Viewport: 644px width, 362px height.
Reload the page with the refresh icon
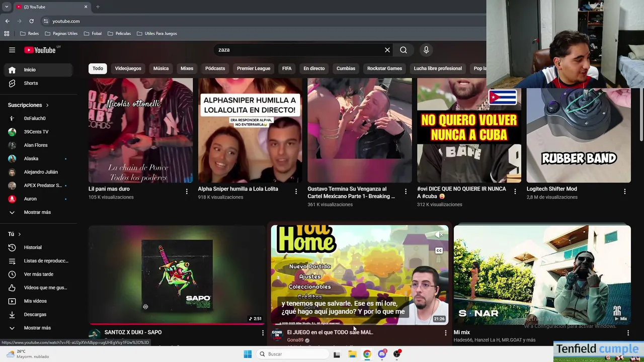click(x=31, y=21)
